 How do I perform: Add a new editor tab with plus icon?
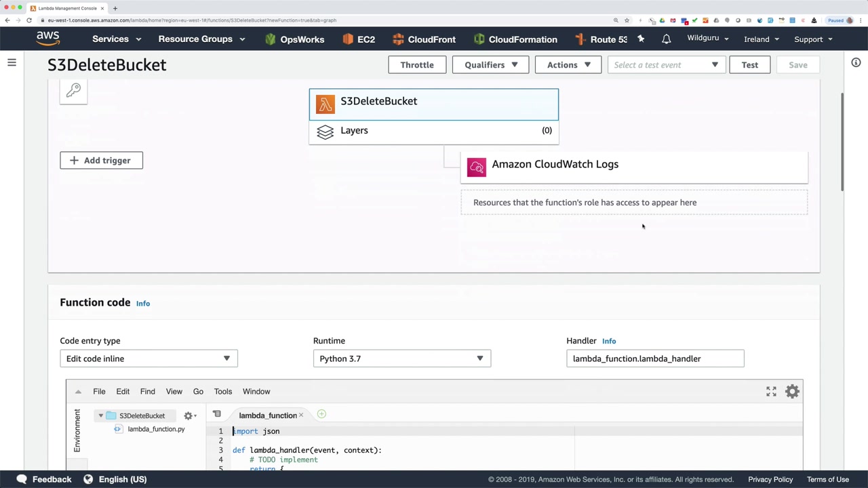click(321, 414)
